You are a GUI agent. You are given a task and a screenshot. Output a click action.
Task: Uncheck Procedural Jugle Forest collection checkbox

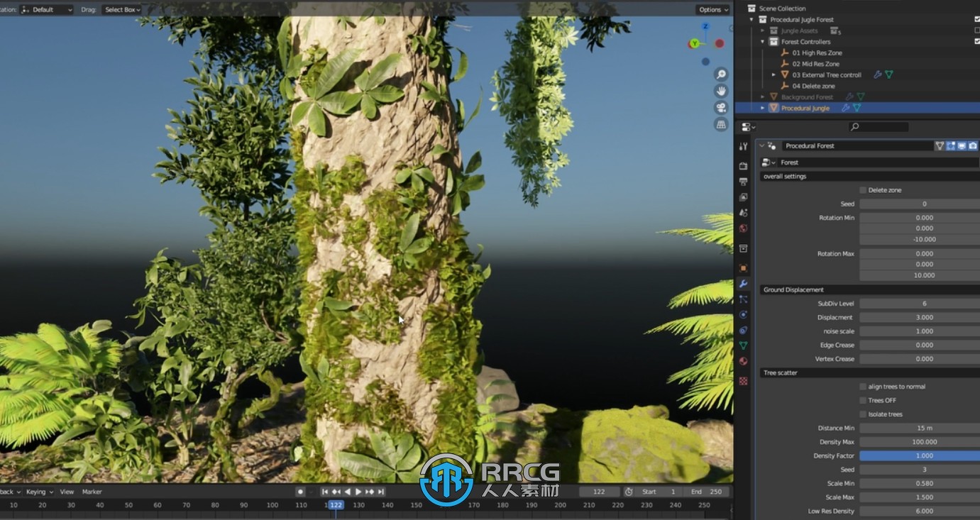click(977, 20)
